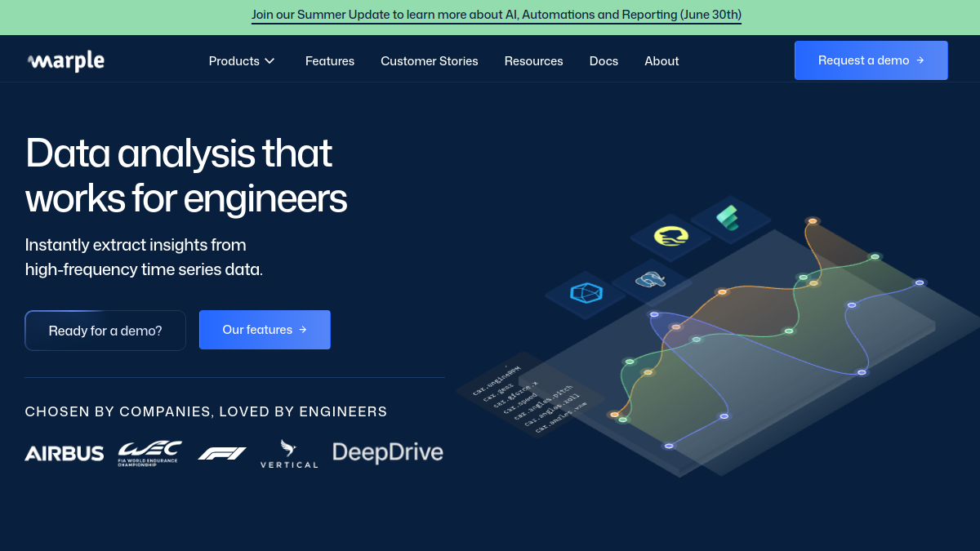Select the Resources nav item
Image resolution: width=980 pixels, height=551 pixels.
tap(534, 61)
